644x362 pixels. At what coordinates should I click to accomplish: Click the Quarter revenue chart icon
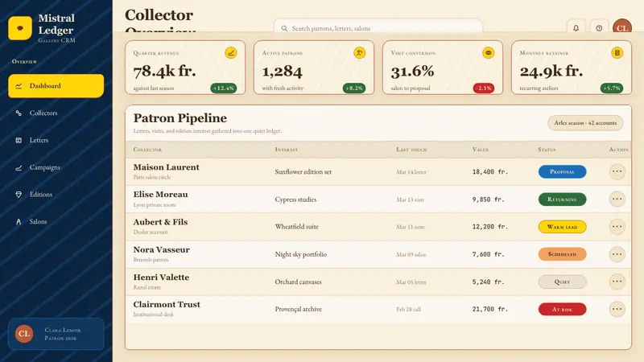pyautogui.click(x=231, y=53)
